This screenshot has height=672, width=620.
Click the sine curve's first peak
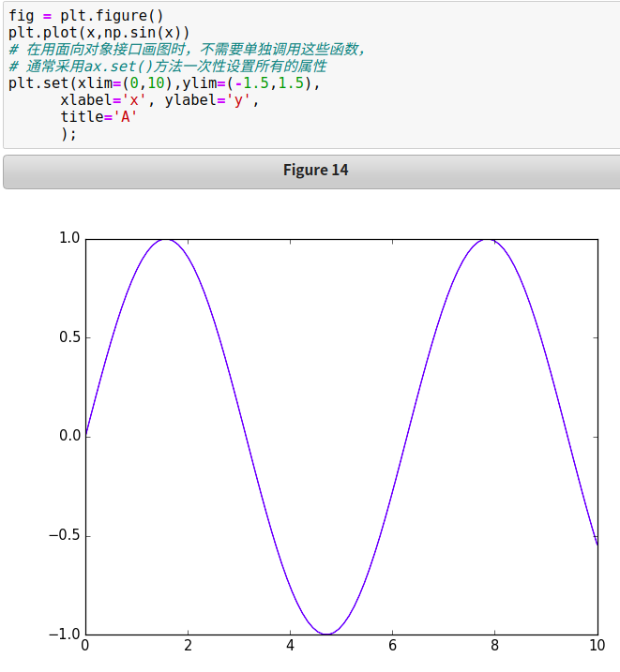coord(166,240)
